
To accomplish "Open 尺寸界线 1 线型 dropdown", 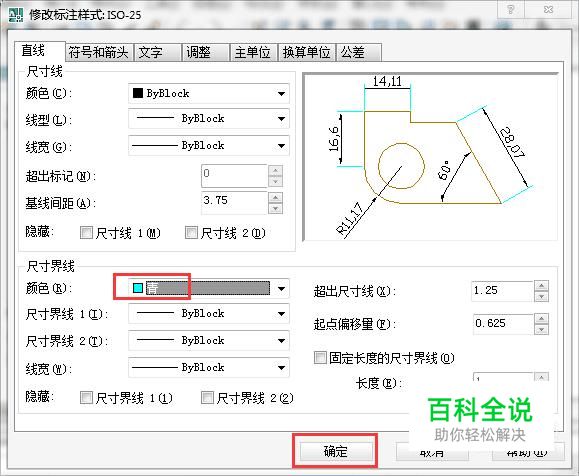I will [x=209, y=314].
